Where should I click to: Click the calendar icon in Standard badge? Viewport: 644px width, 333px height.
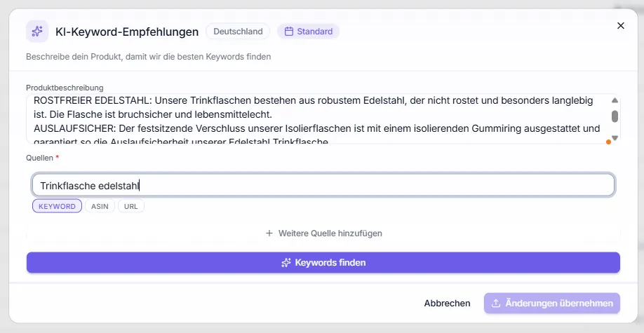pos(289,32)
